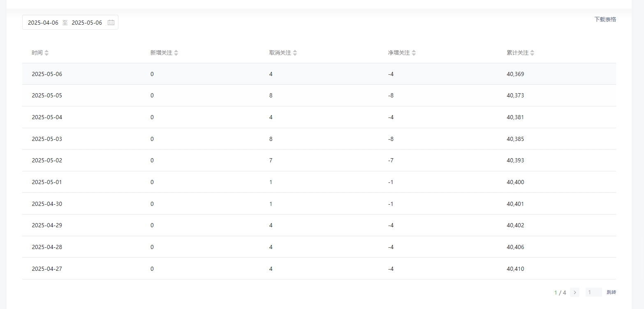The image size is (644, 309).
Task: Sort the table by 取消关注 column
Action: pos(295,53)
